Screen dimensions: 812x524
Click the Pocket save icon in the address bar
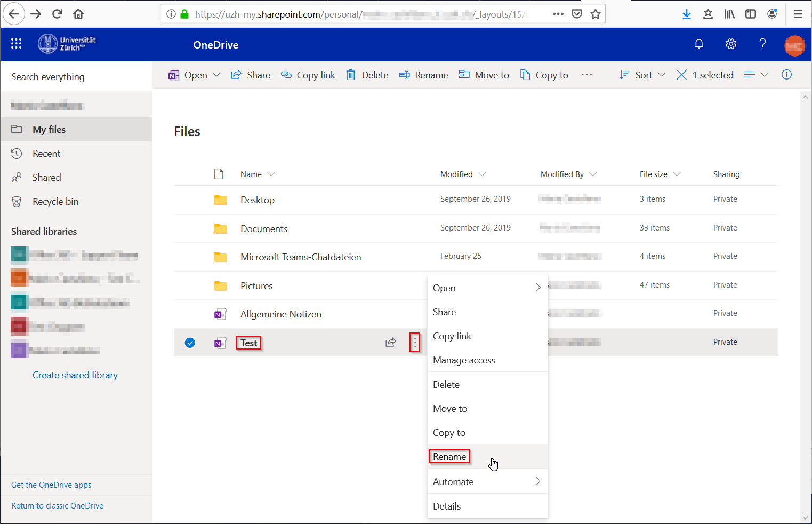tap(577, 14)
